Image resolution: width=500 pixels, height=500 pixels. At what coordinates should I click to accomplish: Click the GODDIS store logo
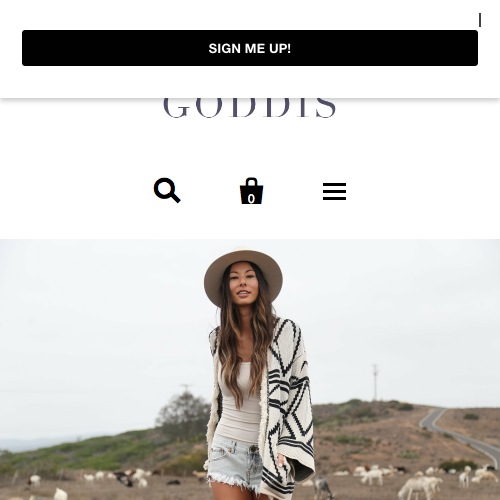(x=249, y=108)
